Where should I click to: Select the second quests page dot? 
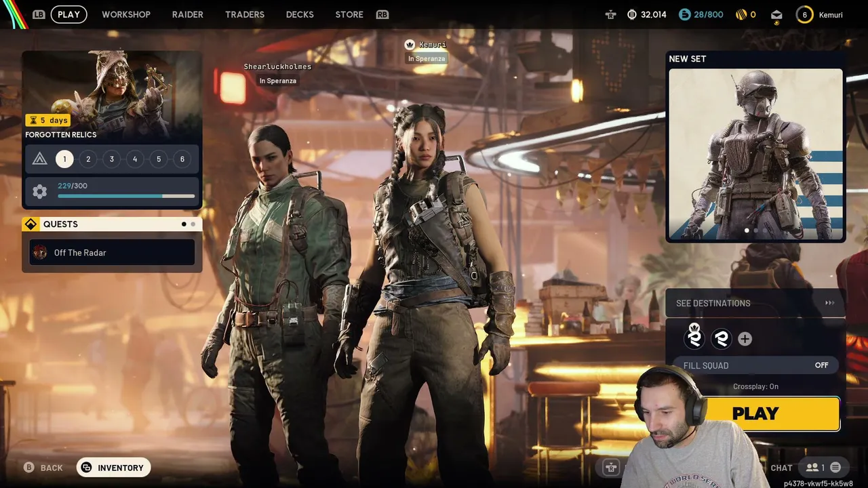point(193,224)
